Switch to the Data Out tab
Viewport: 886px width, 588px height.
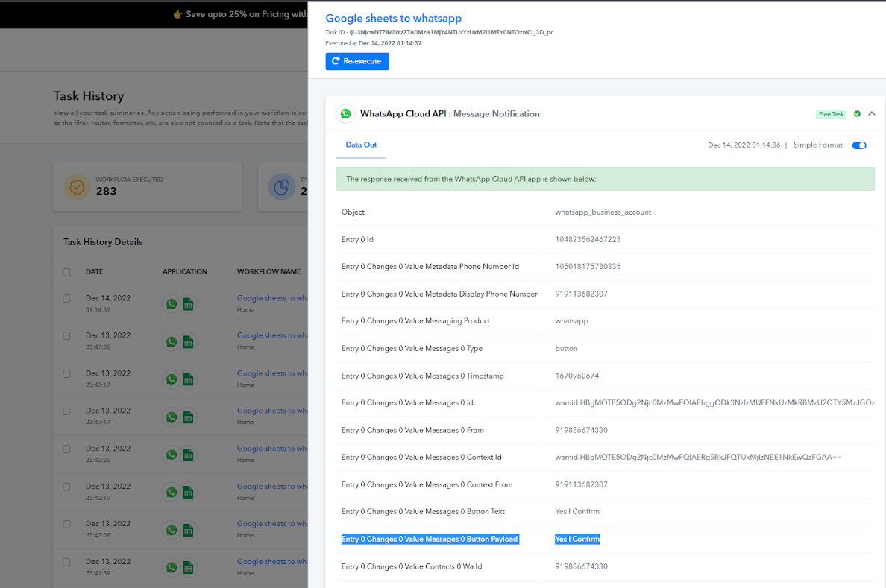361,145
